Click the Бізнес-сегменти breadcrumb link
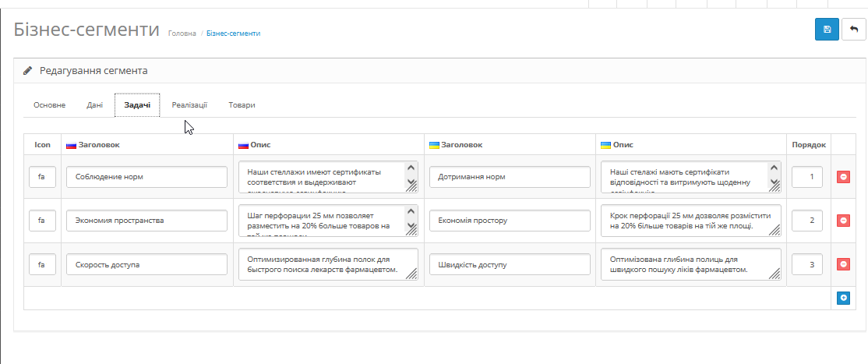This screenshot has height=364, width=868. click(x=233, y=34)
